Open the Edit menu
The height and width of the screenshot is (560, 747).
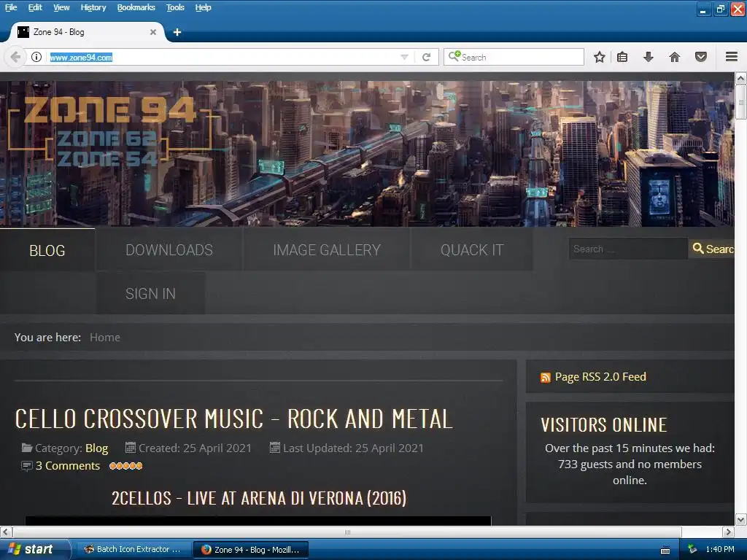(35, 7)
